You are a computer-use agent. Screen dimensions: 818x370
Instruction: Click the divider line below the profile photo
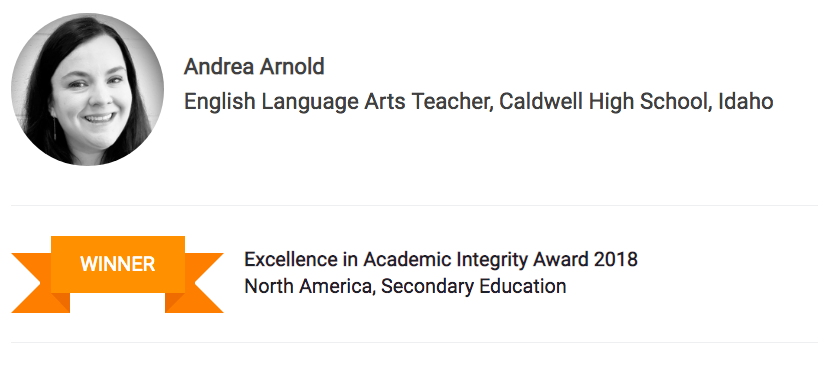coord(414,206)
